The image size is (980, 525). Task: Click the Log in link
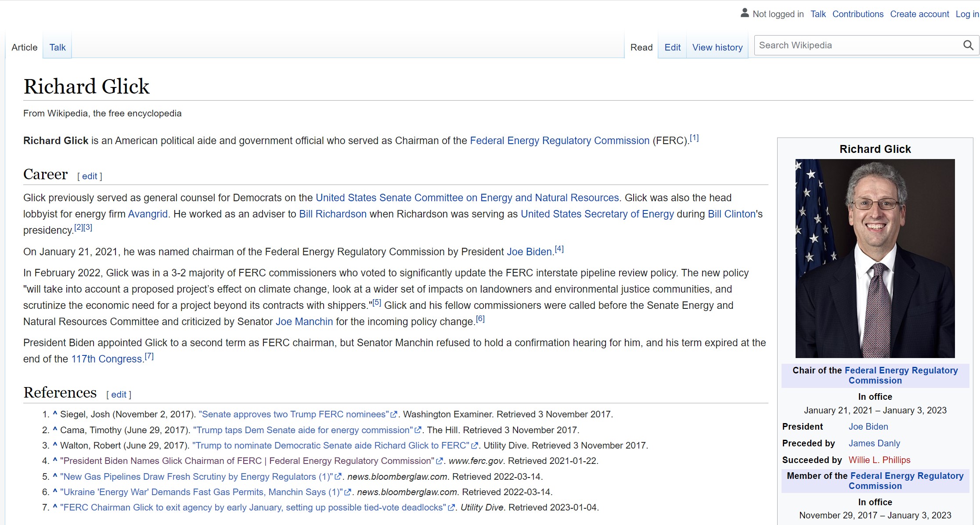(x=967, y=14)
